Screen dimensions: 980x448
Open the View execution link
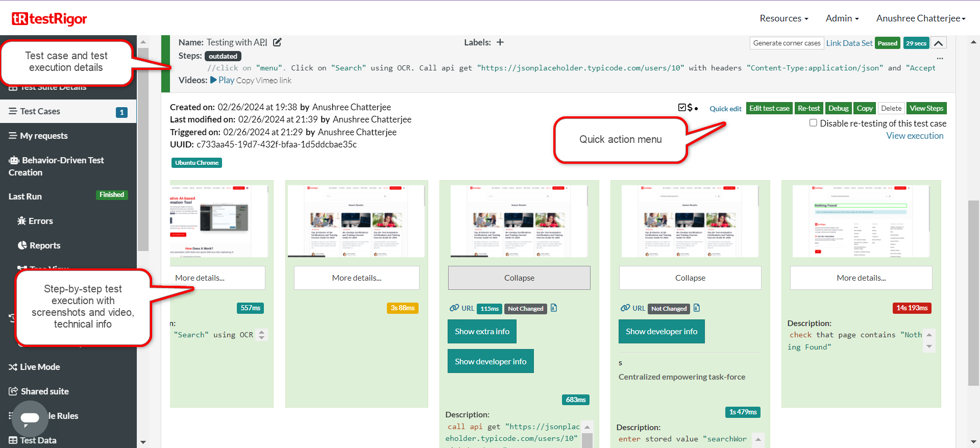point(914,136)
